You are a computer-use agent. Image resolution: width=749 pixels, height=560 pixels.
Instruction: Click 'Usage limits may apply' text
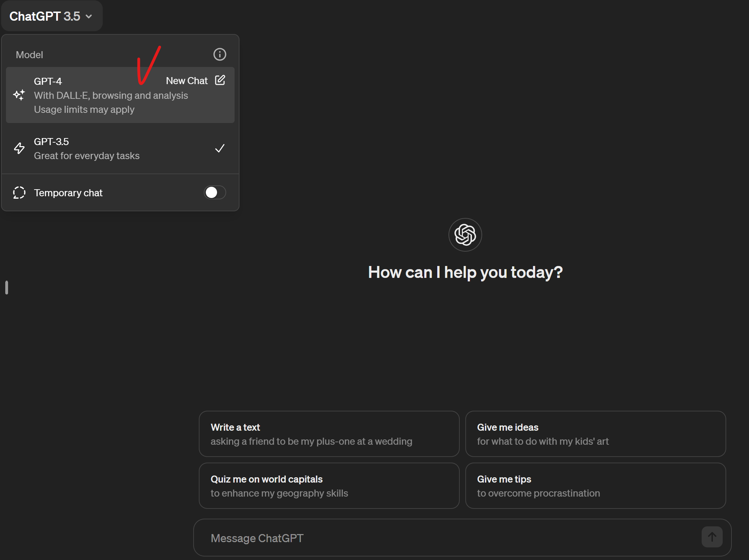[84, 109]
